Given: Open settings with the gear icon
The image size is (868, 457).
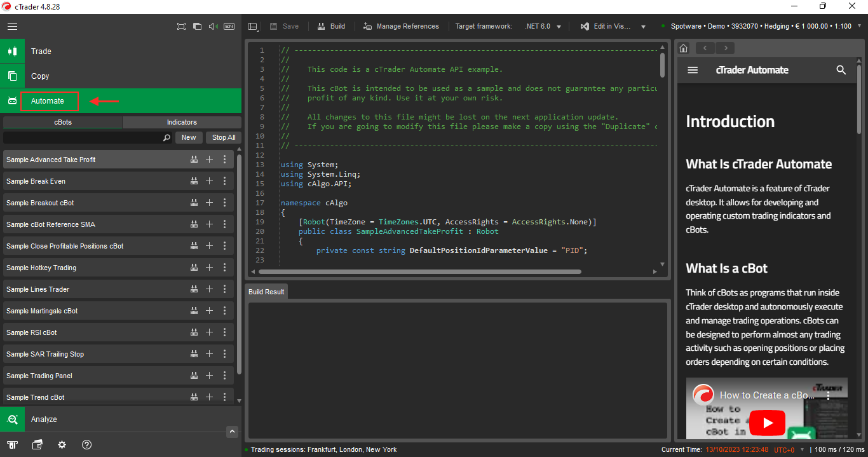Looking at the screenshot, I should point(62,445).
